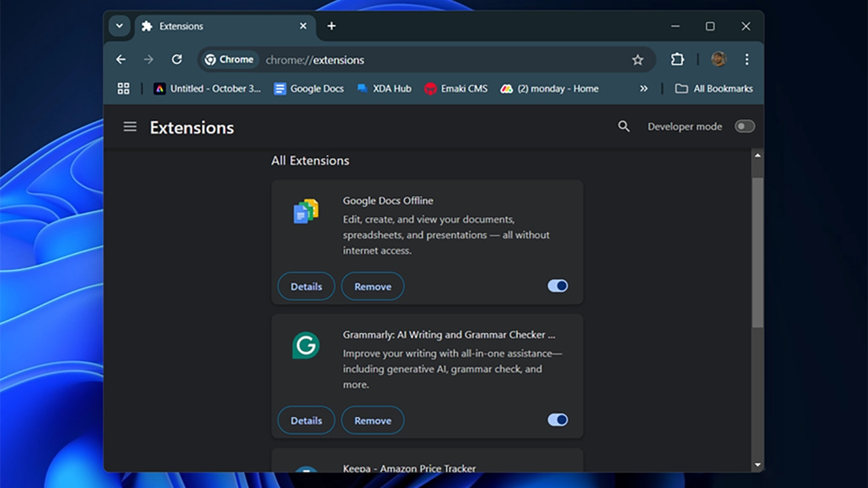Open the monday - Home bookmark

pos(549,89)
